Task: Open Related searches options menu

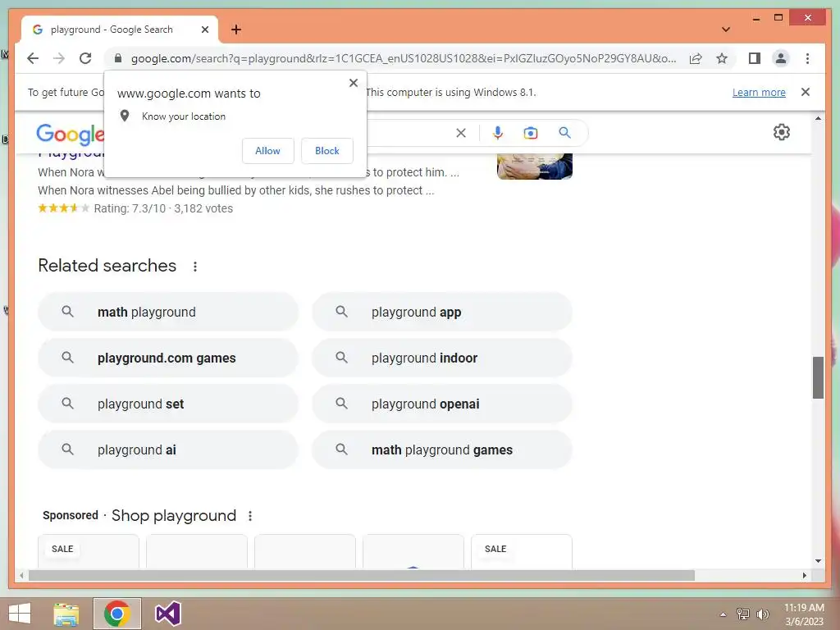Action: coord(195,267)
